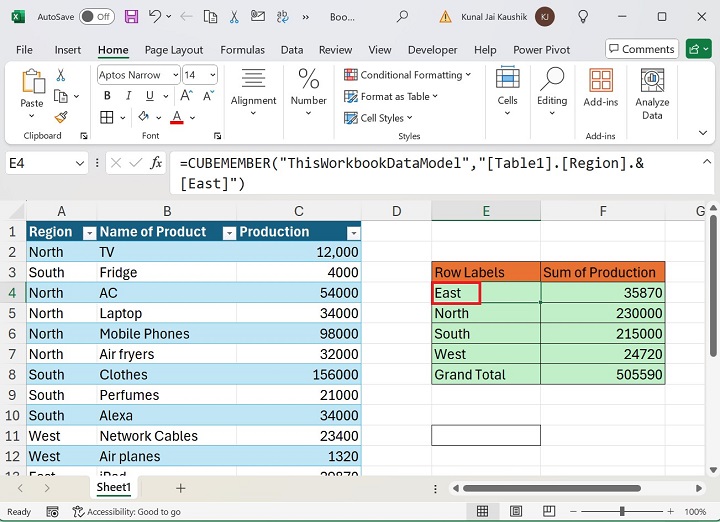Click the Name Box showing E4

click(x=38, y=163)
